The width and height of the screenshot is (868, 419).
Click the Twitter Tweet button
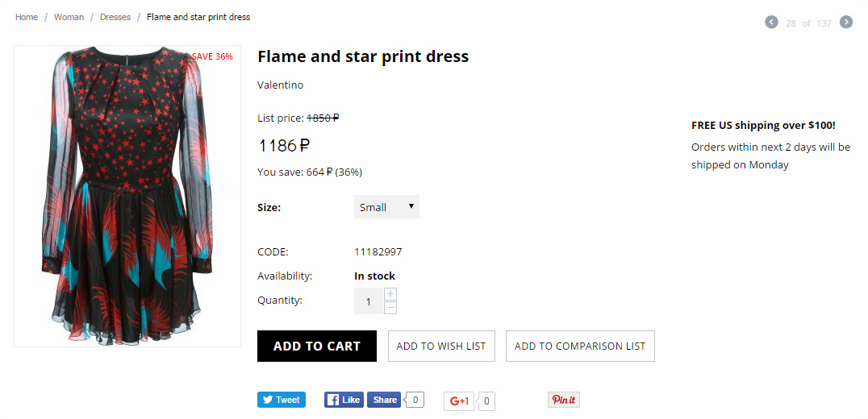[282, 400]
